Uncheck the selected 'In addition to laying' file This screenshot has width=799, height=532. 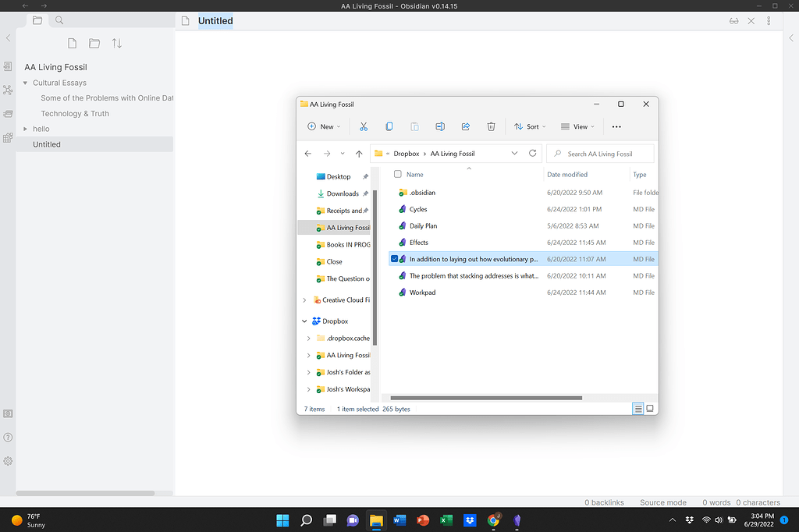(394, 258)
